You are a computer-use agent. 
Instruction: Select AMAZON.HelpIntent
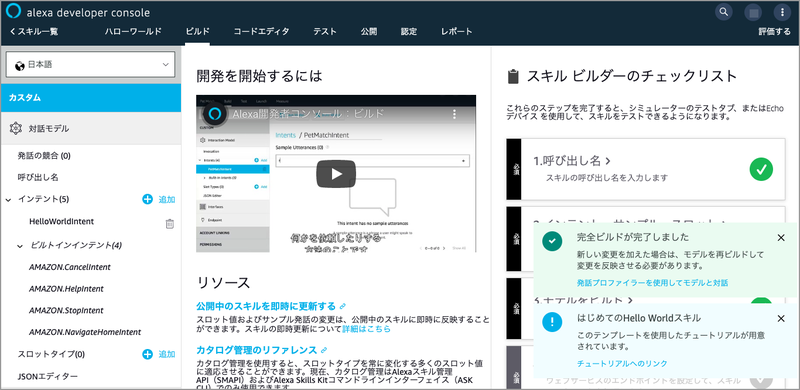click(66, 289)
